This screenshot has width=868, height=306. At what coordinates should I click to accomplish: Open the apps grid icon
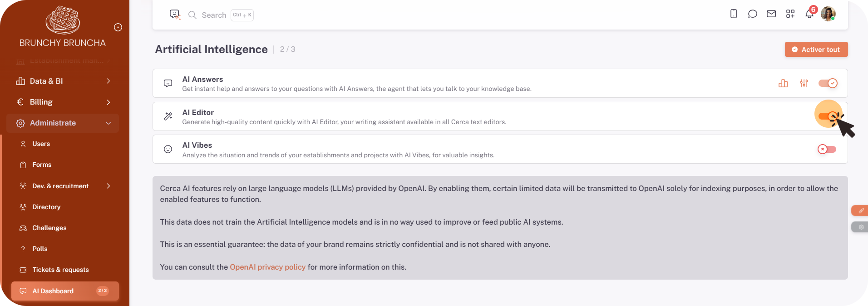pyautogui.click(x=790, y=14)
